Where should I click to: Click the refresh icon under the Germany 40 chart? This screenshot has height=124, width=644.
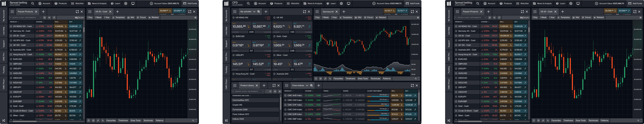(316, 79)
